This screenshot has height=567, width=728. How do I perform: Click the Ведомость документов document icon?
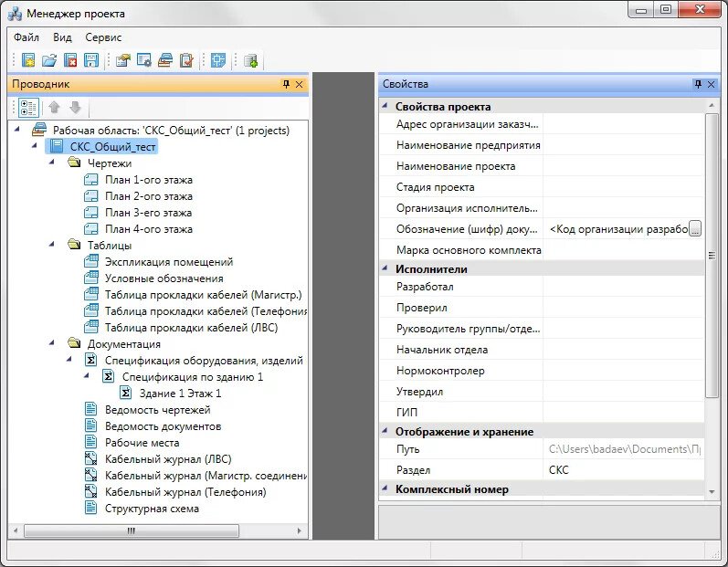tap(91, 426)
